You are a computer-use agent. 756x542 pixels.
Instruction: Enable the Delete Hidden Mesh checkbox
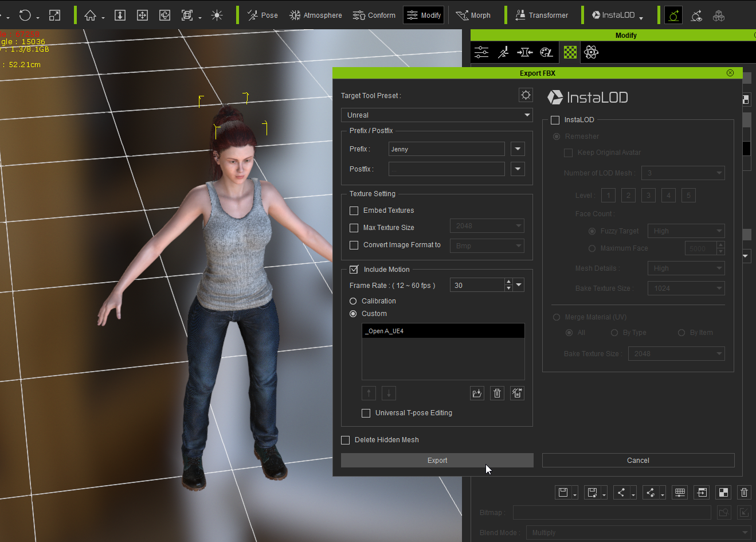(346, 440)
